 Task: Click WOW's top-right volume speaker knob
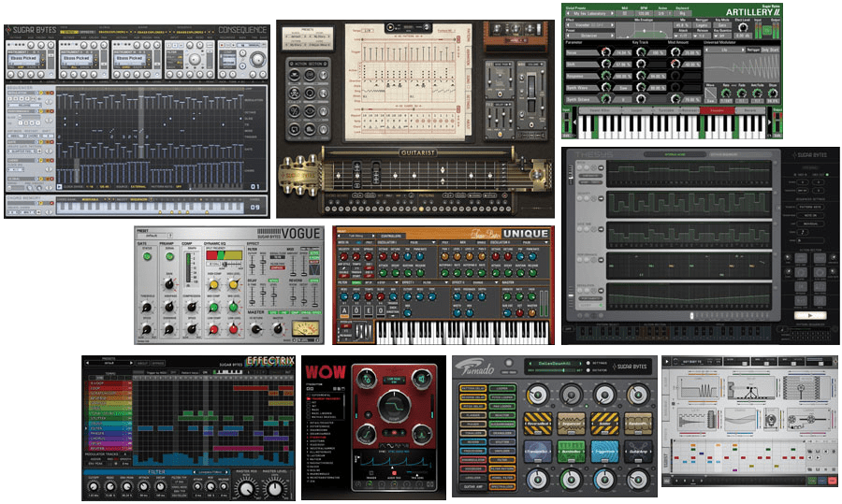tap(422, 380)
